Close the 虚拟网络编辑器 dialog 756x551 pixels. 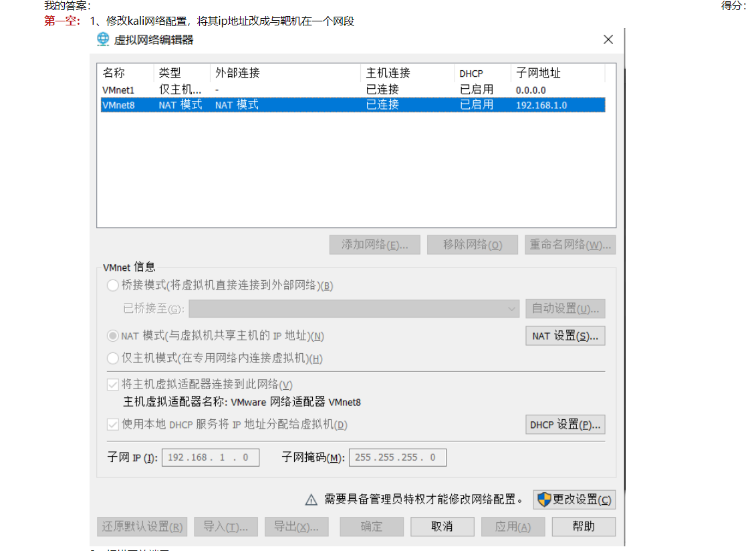tap(608, 39)
